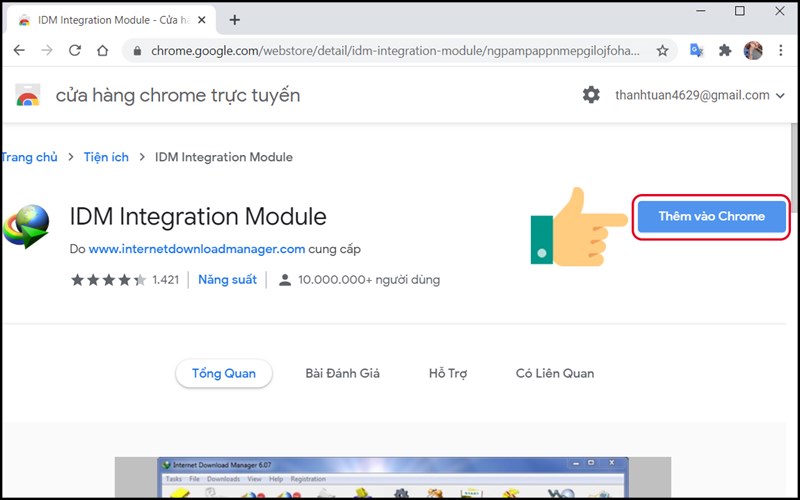Open www.internetdownloadmanager.com link
This screenshot has width=800, height=500.
pos(196,249)
